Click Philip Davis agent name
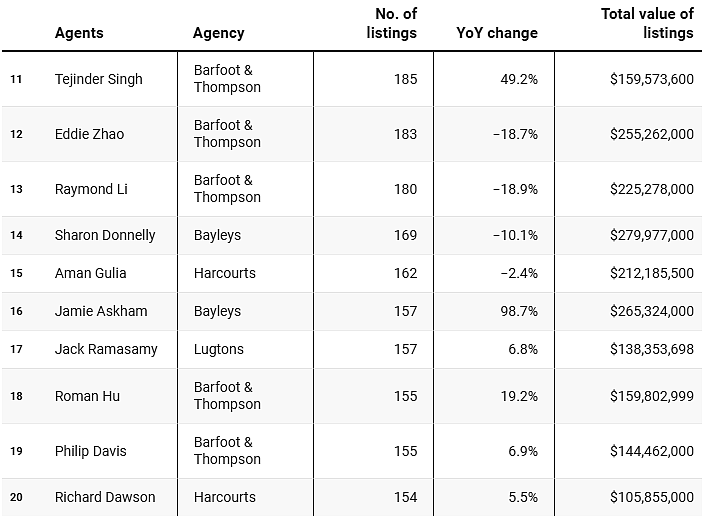703x521 pixels. (x=91, y=451)
